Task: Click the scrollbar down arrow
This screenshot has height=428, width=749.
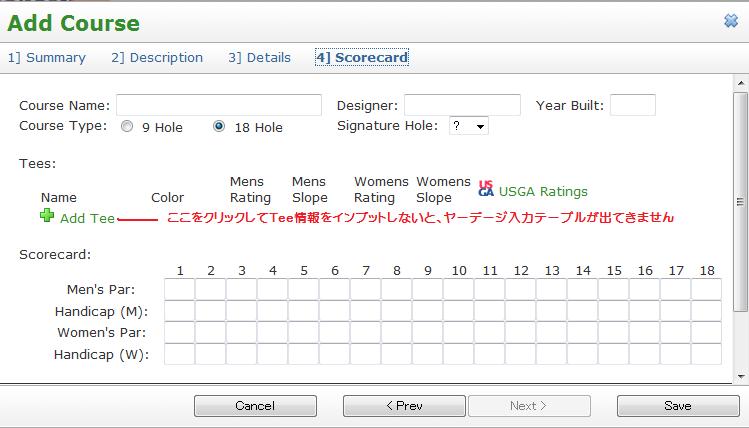Action: click(741, 376)
